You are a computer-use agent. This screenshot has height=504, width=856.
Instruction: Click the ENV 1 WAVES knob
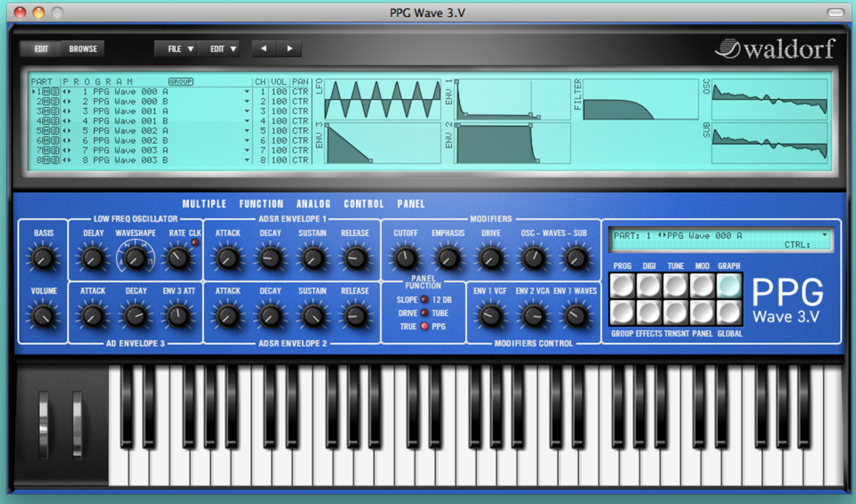point(576,315)
